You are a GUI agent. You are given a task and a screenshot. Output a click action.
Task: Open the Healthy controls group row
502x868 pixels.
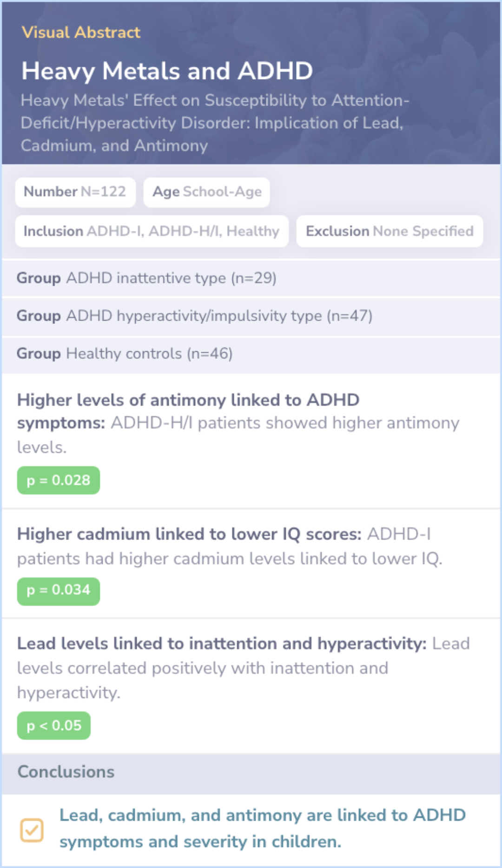[251, 354]
